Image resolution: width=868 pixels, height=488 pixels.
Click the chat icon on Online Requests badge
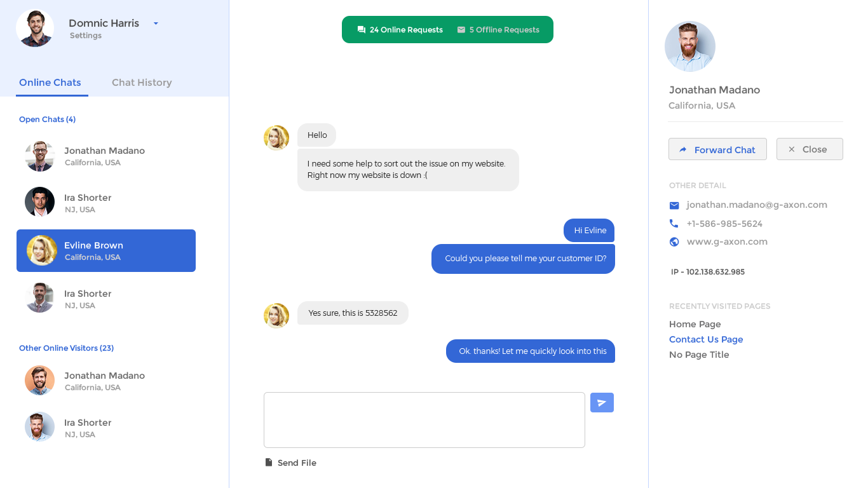pyautogui.click(x=361, y=29)
